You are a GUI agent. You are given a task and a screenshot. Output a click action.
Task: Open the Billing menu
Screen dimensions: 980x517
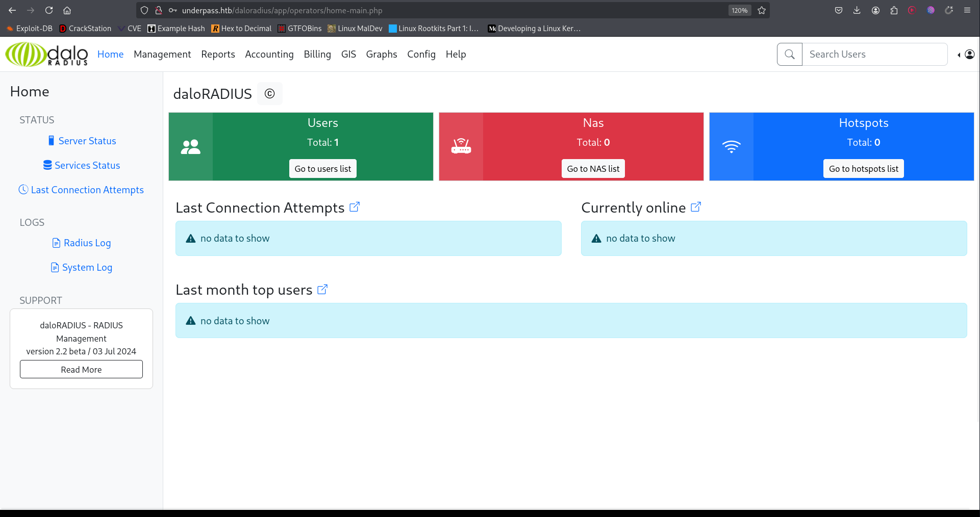317,54
